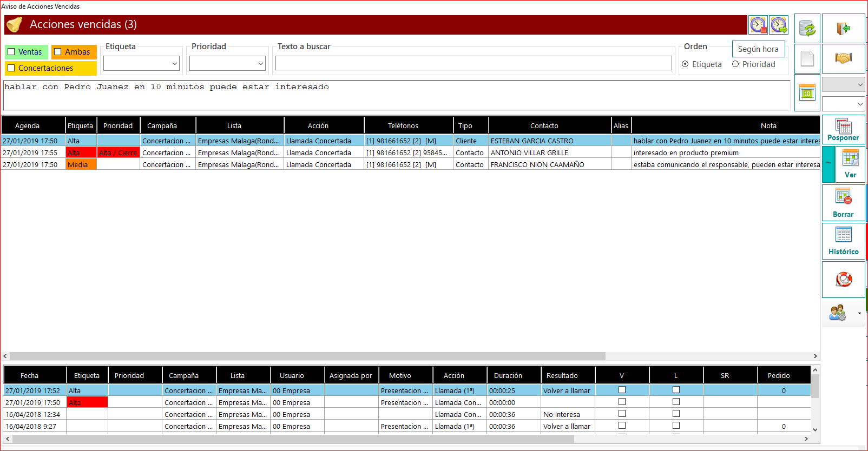Click the lifebuoy help icon
This screenshot has width=868, height=451.
(843, 280)
